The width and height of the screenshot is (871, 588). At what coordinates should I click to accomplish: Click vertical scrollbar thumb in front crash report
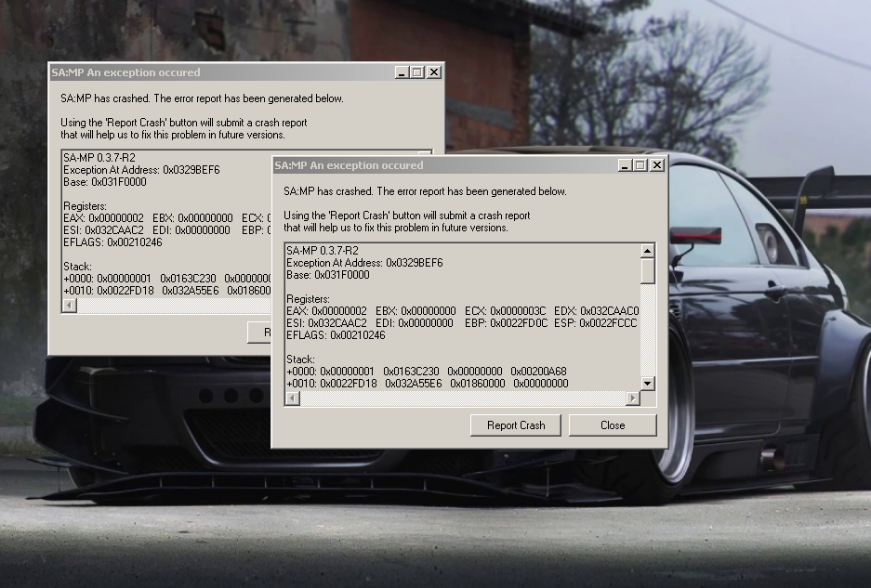pos(648,271)
